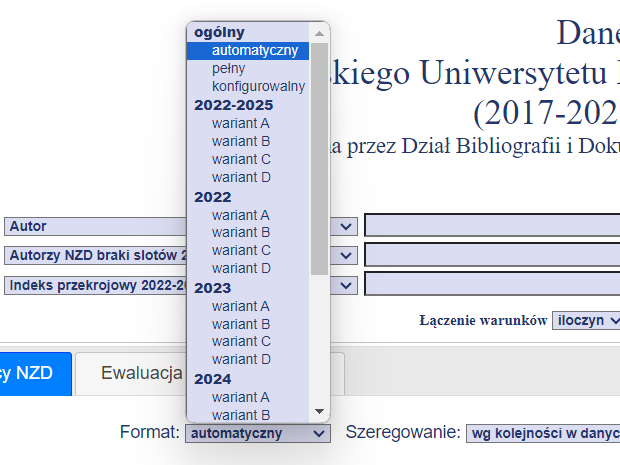Image resolution: width=620 pixels, height=465 pixels.
Task: Open the 'Łączenie warunków' iloczyn dropdown
Action: [586, 320]
